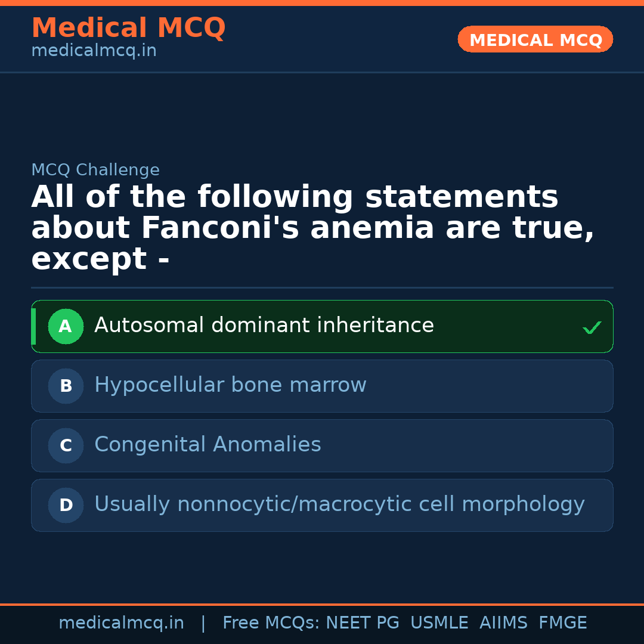The image size is (644, 644).
Task: Click the large 'Medical MCQ' header title
Action: click(128, 28)
